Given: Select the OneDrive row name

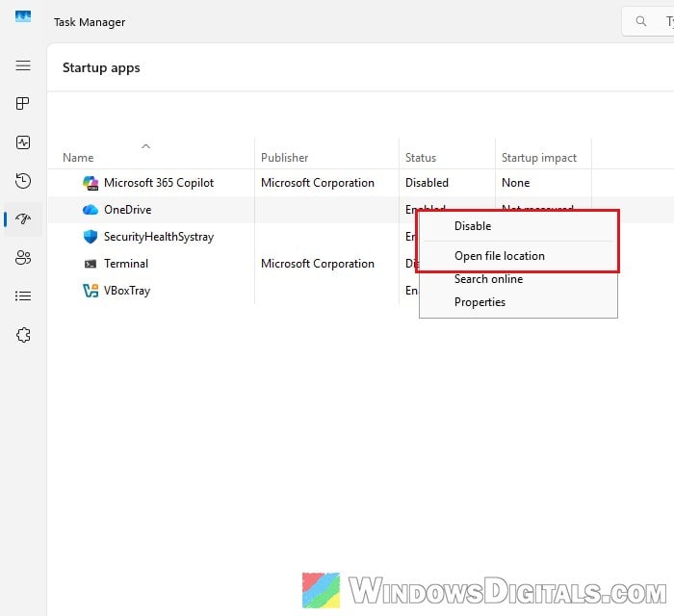Looking at the screenshot, I should click(x=128, y=210).
